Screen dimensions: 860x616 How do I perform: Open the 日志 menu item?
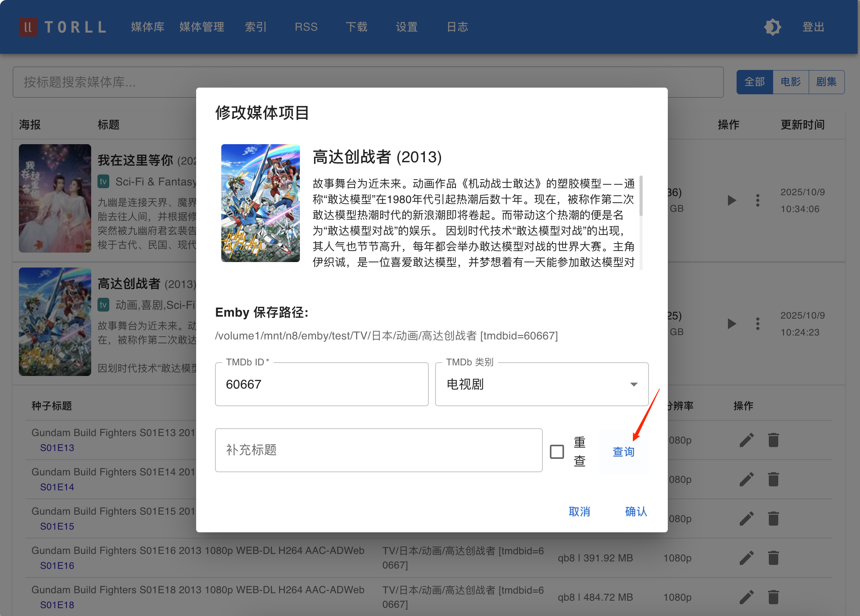pyautogui.click(x=457, y=27)
